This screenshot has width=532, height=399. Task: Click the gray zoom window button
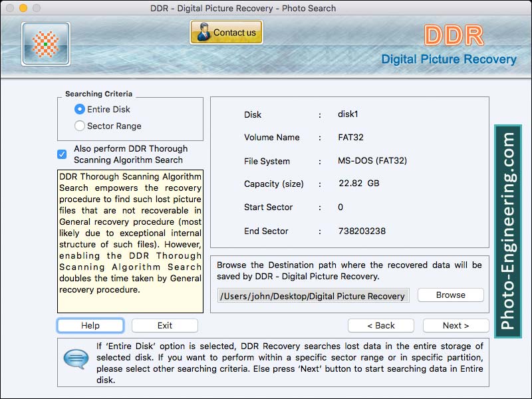click(36, 8)
